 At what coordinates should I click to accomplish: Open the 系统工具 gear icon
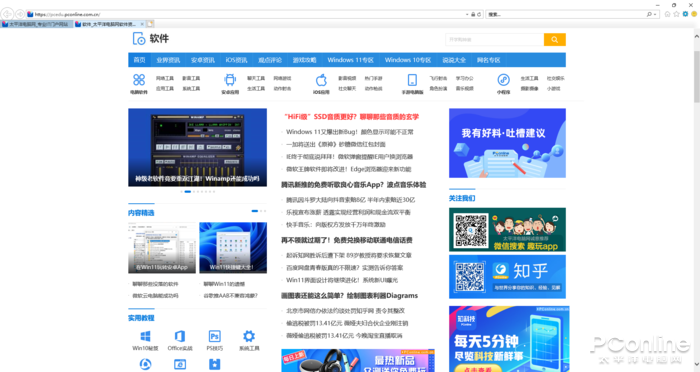pyautogui.click(x=249, y=336)
